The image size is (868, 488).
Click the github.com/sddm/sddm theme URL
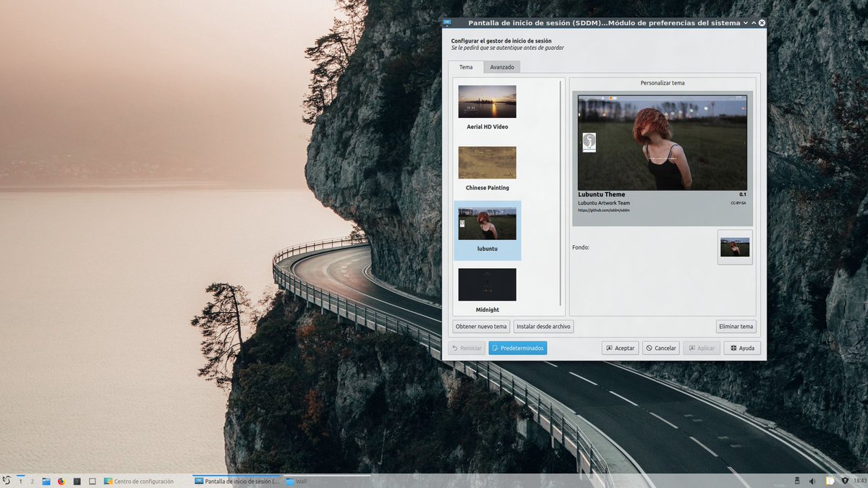click(x=603, y=210)
